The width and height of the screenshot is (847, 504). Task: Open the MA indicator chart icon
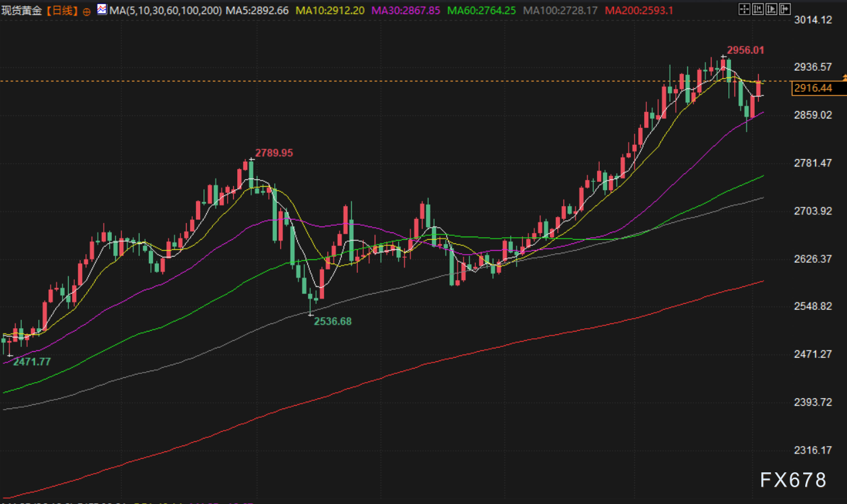[x=102, y=10]
